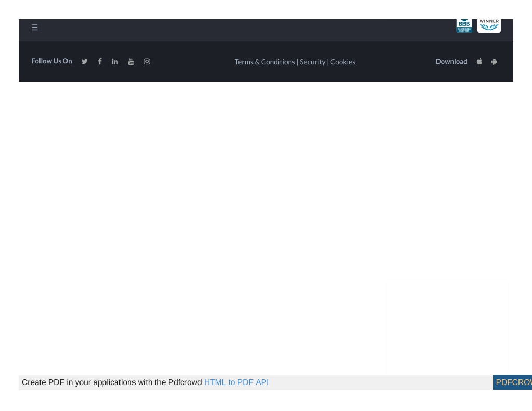Open the Instagram icon link
This screenshot has width=532, height=411.
tap(147, 61)
